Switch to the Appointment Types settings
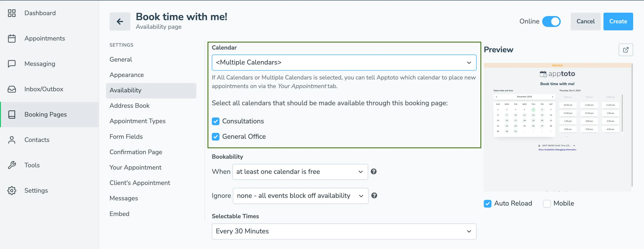This screenshot has height=249, width=644. [x=137, y=121]
